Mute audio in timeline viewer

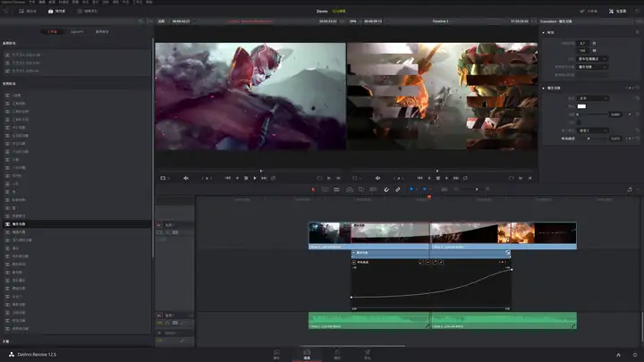point(377,178)
